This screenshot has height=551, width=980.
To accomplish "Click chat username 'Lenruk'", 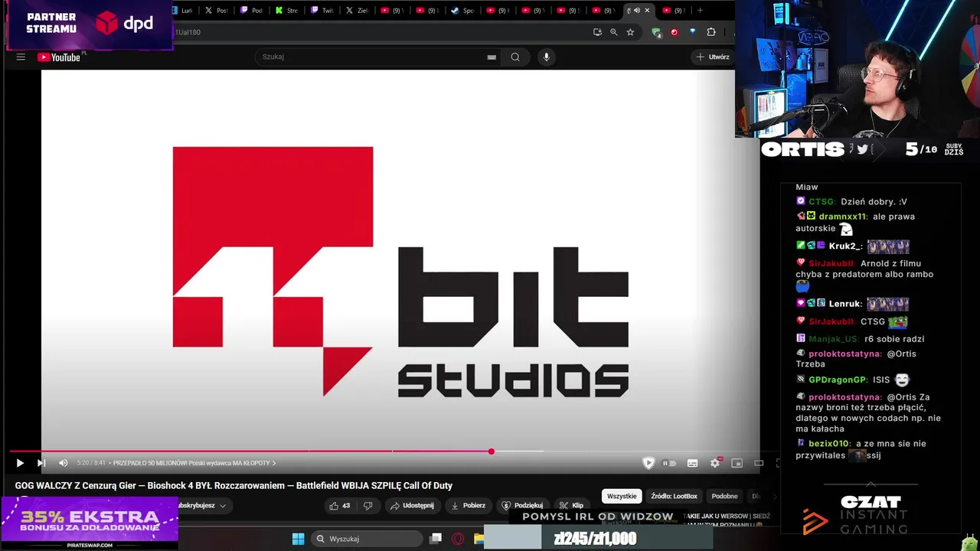I will [x=845, y=304].
